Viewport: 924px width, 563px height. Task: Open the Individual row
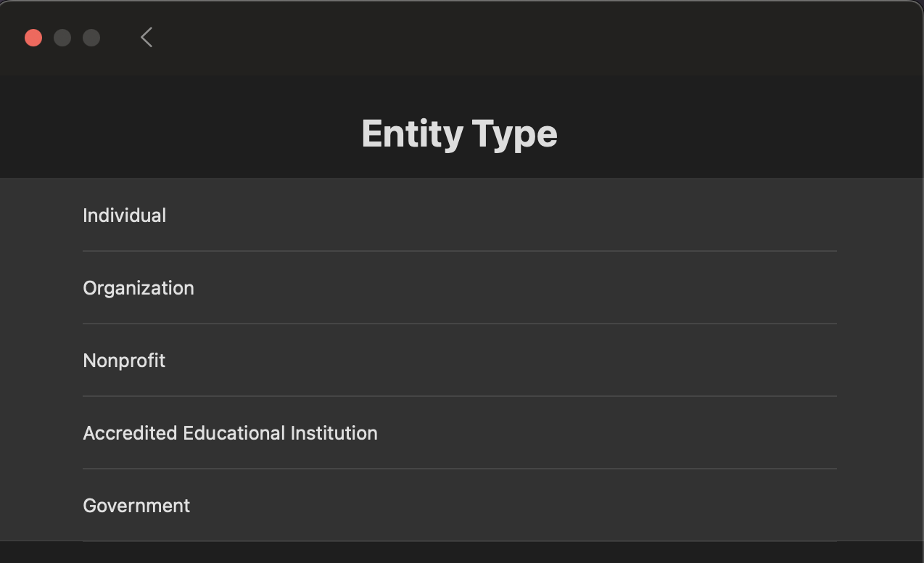[458, 215]
